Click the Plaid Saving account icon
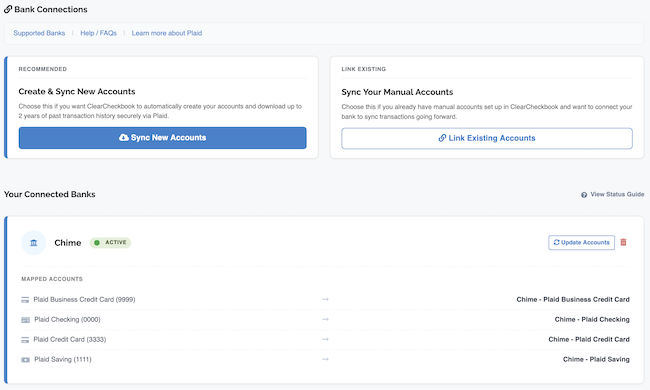Screen dimensions: 650x390 [26, 360]
